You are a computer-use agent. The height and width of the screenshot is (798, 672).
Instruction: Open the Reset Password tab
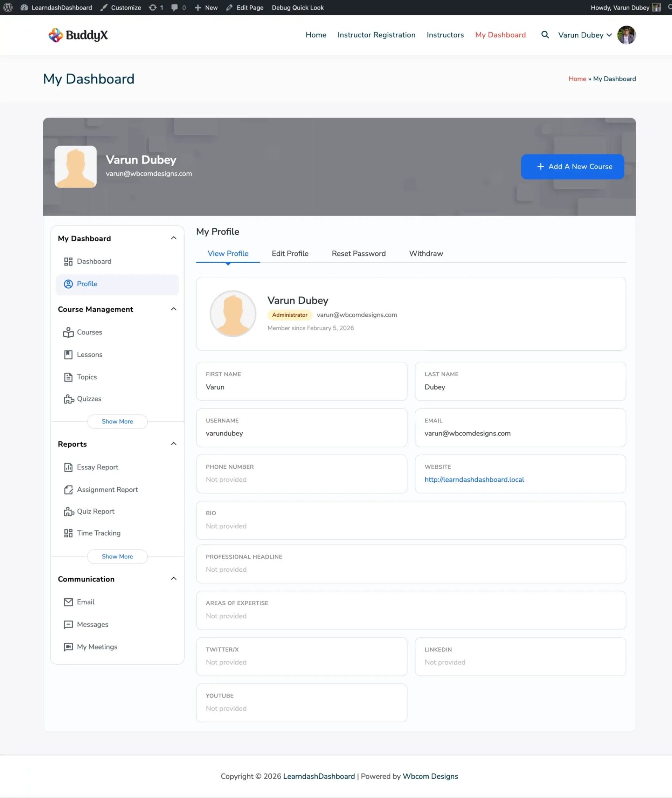click(x=359, y=253)
